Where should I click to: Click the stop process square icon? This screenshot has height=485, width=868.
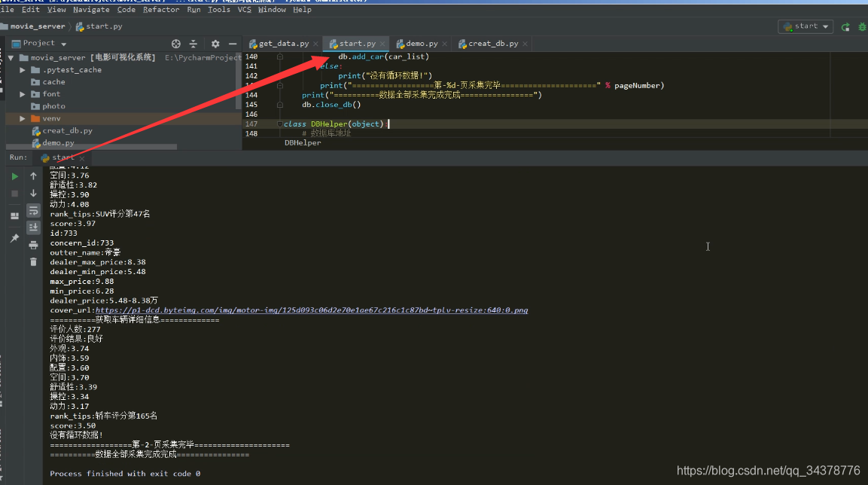pyautogui.click(x=15, y=194)
